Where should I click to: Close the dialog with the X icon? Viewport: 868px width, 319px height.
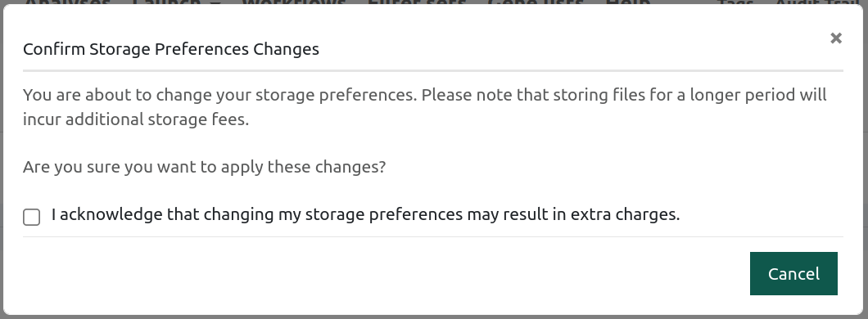(x=836, y=38)
